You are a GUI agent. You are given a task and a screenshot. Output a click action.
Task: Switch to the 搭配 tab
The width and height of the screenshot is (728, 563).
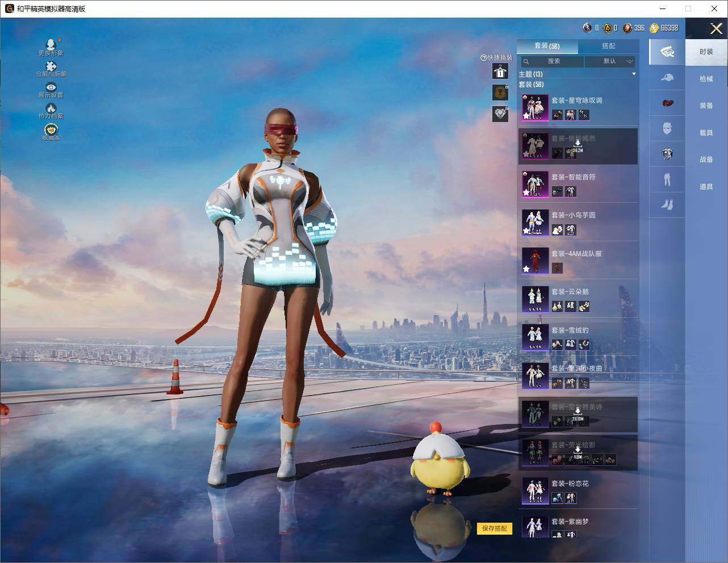(x=608, y=46)
